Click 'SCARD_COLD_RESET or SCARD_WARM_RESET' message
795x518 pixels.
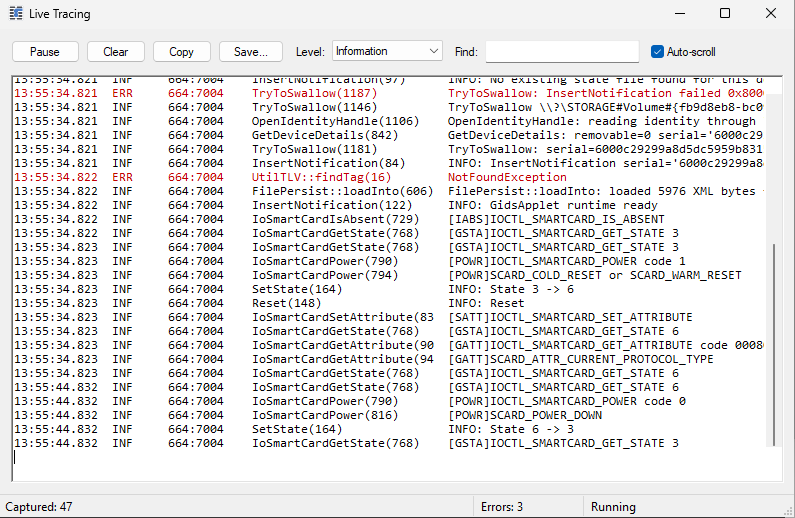(595, 275)
